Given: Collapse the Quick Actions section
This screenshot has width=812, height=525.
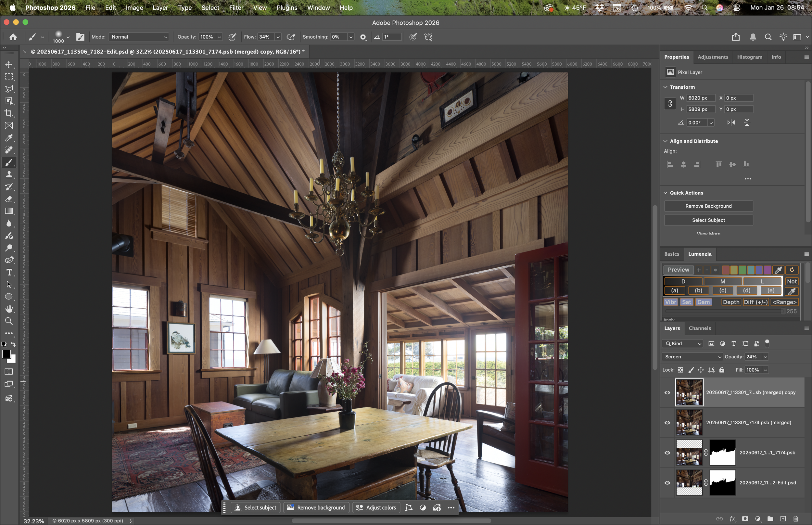Looking at the screenshot, I should click(x=665, y=193).
